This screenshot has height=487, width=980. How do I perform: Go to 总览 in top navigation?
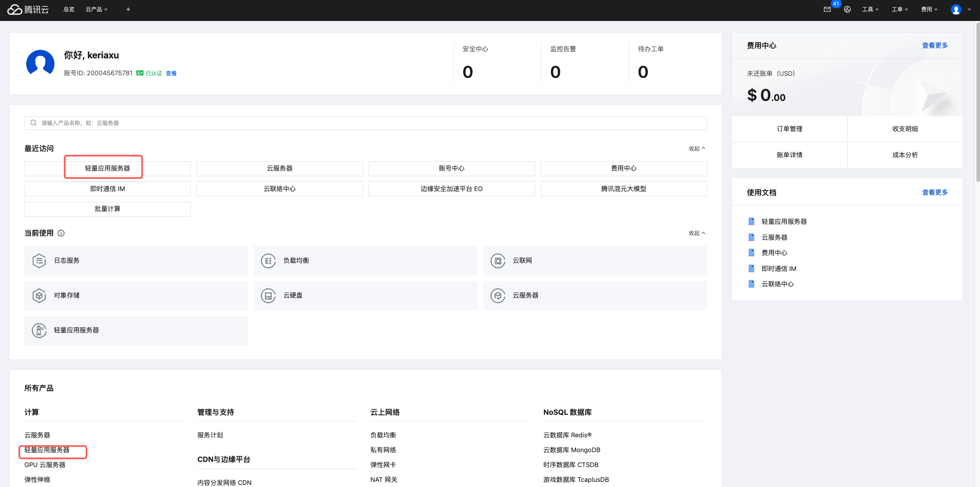click(69, 10)
